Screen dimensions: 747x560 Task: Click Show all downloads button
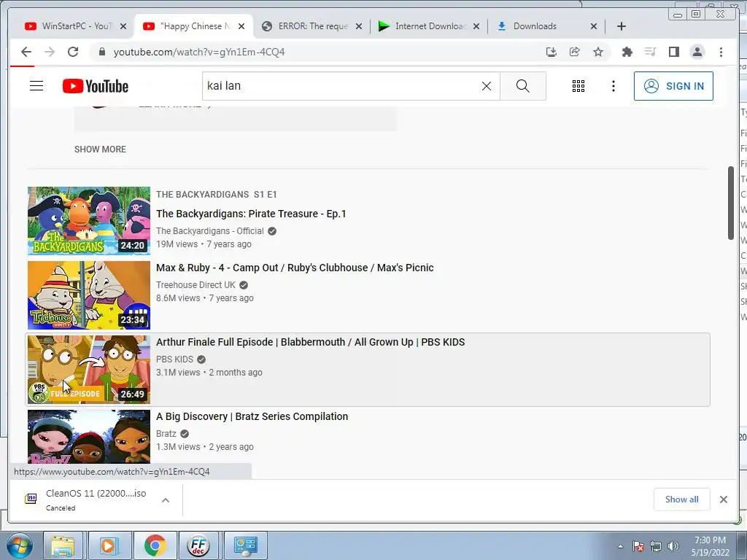point(682,499)
